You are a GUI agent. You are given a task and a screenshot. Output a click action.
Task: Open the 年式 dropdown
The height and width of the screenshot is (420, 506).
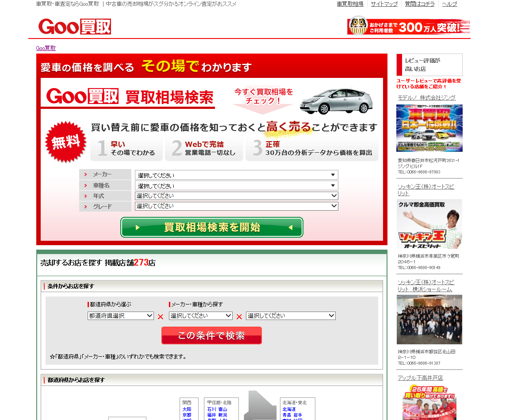[x=237, y=196]
